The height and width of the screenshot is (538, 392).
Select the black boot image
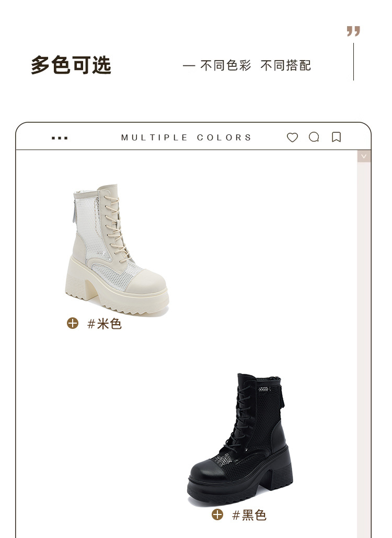pos(241,439)
